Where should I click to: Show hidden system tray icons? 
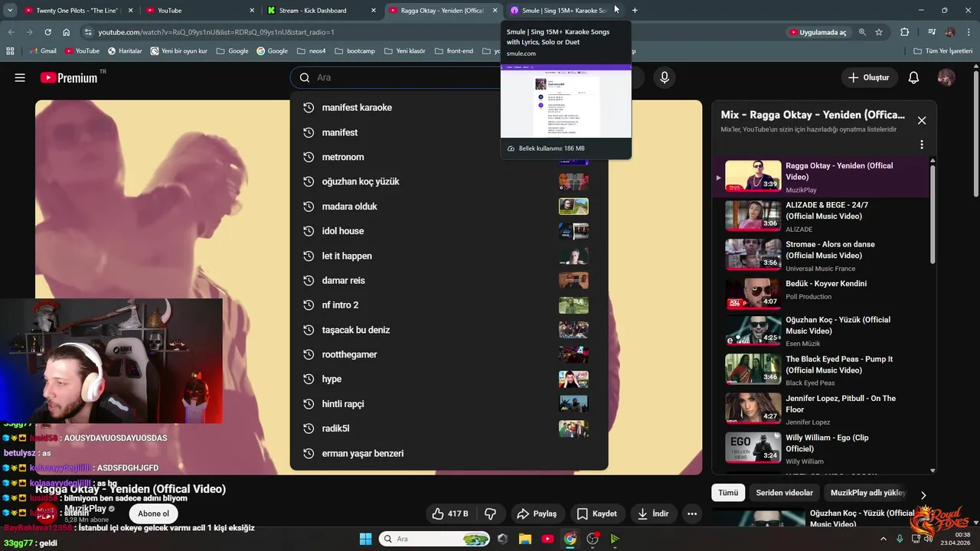tap(883, 539)
